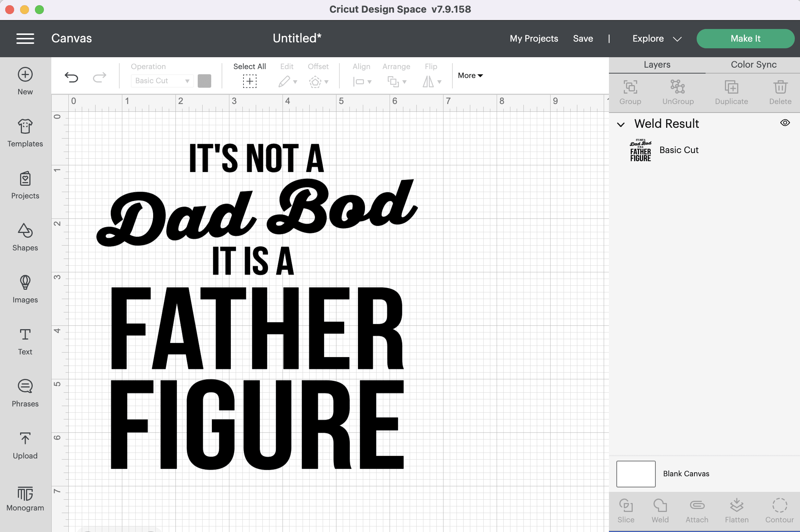Click the Slice tool
The height and width of the screenshot is (532, 800).
click(626, 511)
